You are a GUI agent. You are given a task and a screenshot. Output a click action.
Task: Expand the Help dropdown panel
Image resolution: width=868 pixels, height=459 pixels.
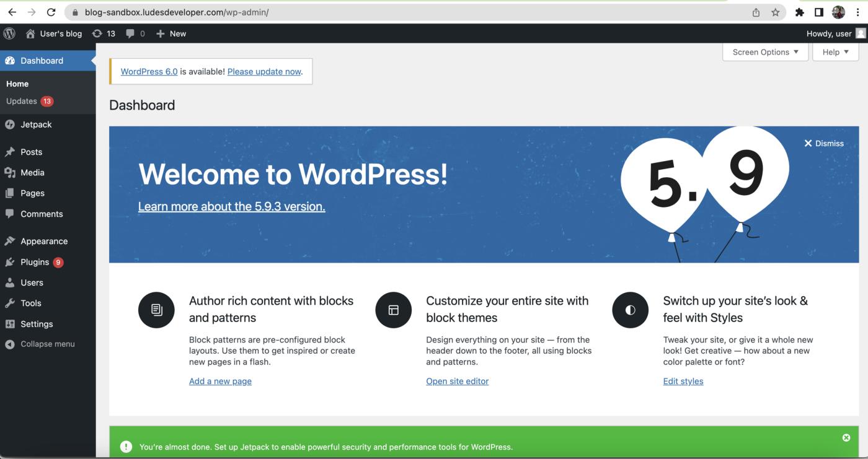click(835, 52)
